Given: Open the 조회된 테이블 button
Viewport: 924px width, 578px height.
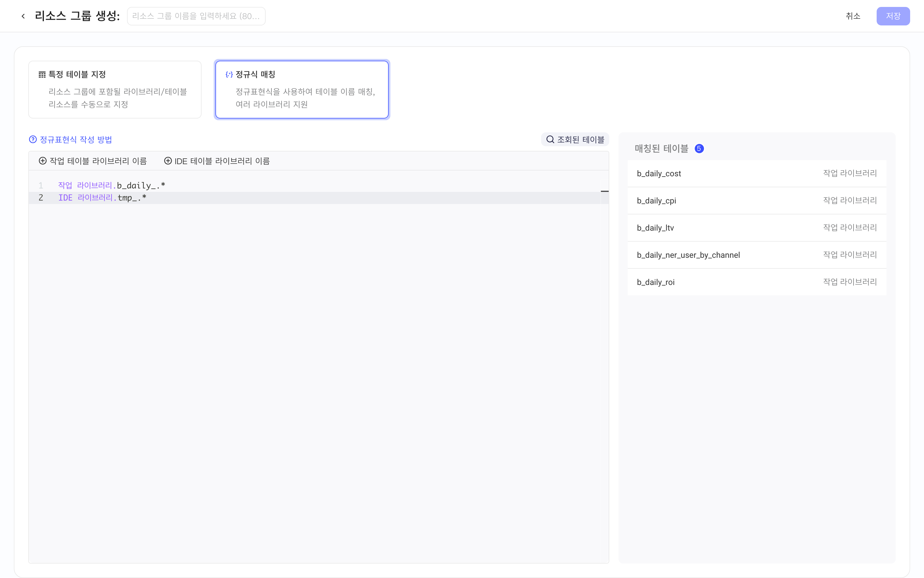Looking at the screenshot, I should pyautogui.click(x=575, y=140).
